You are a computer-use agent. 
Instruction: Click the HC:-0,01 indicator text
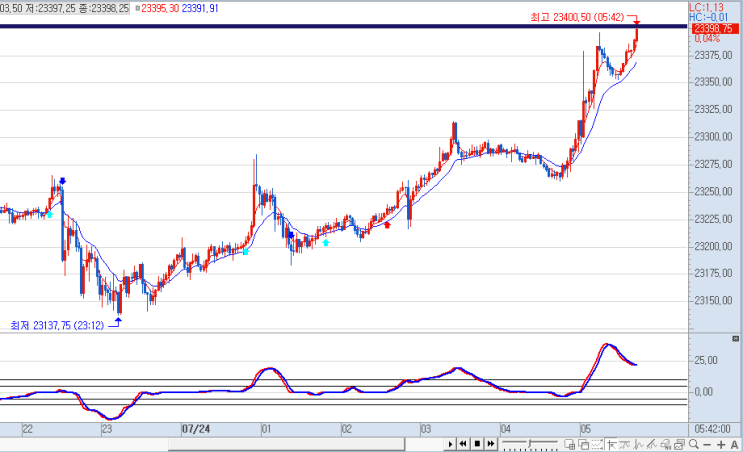coord(708,17)
